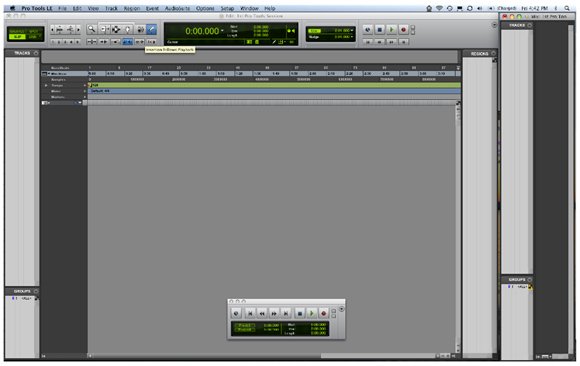Open the File menu
Screen dimensions: 580x366
tap(62, 8)
